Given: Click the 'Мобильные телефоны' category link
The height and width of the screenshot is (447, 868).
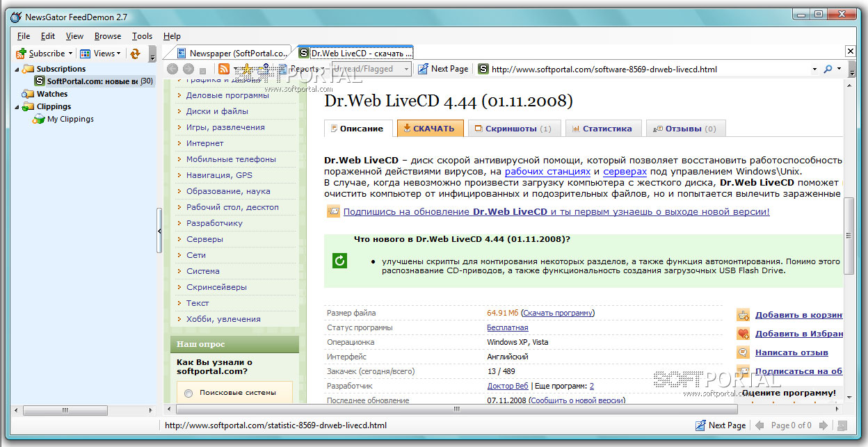Looking at the screenshot, I should [x=231, y=159].
